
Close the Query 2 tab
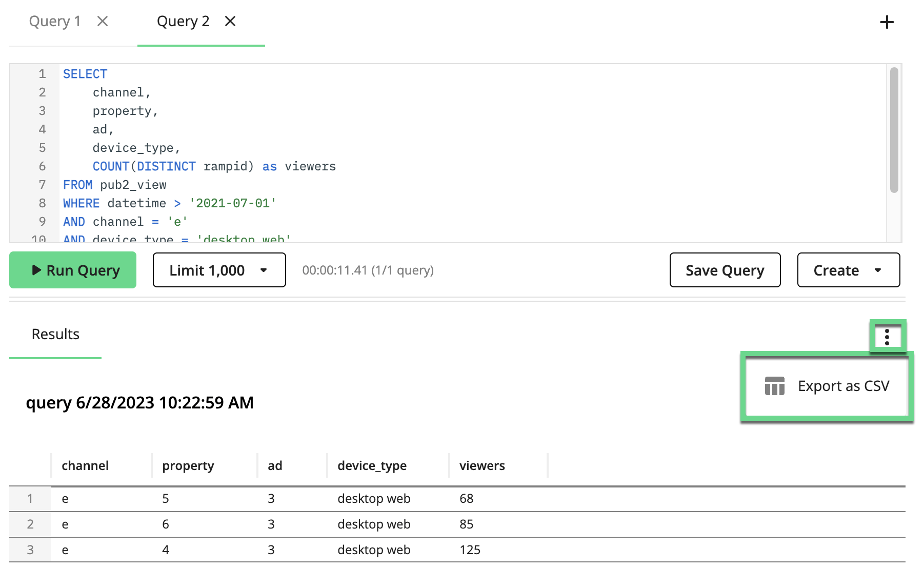230,21
